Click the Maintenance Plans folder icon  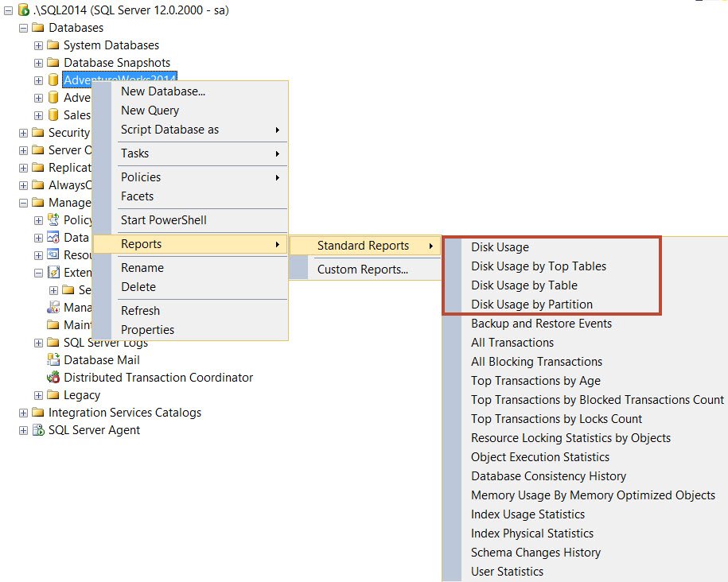click(53, 324)
